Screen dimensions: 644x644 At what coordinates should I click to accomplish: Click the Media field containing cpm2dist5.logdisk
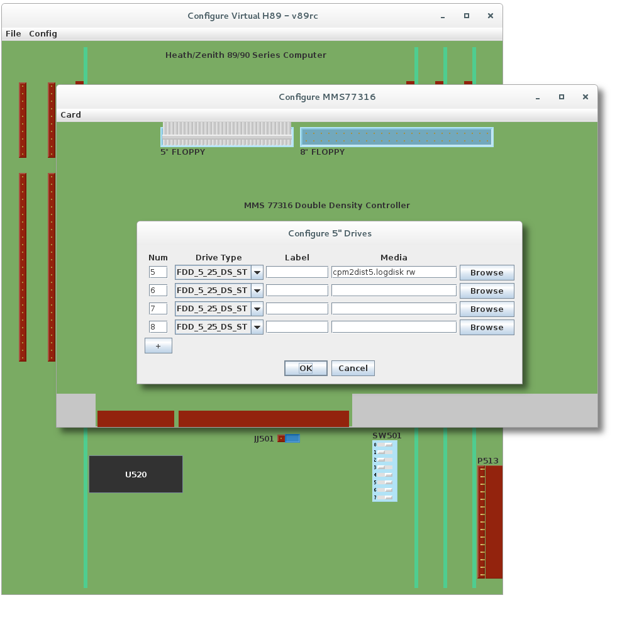click(393, 272)
